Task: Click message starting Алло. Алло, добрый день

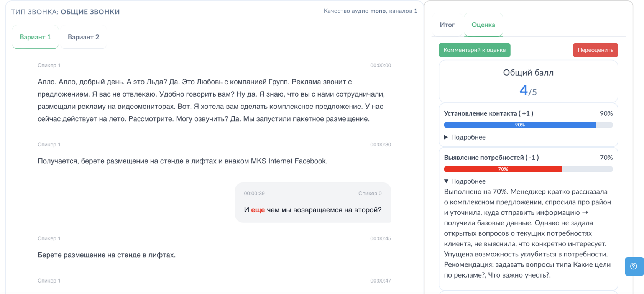Action: pos(211,100)
